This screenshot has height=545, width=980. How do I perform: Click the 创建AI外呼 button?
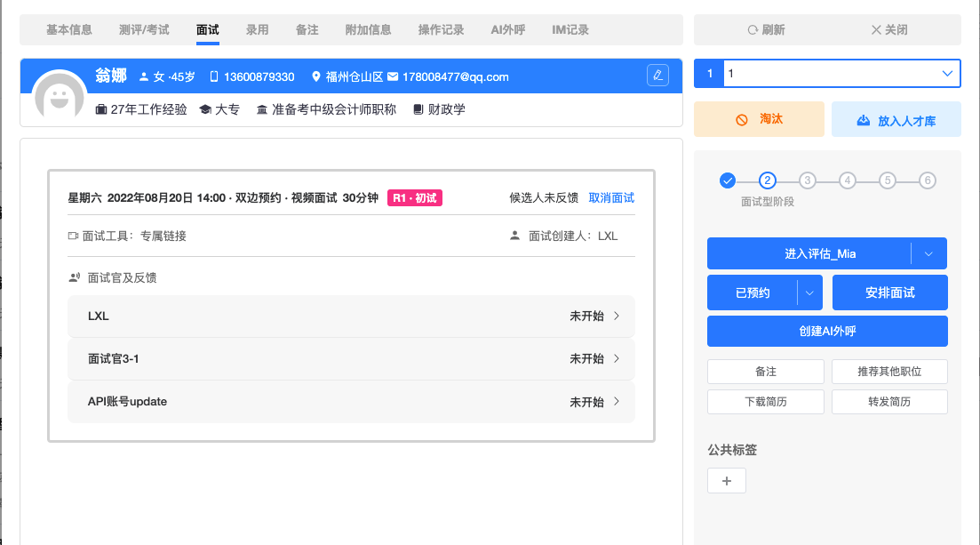pyautogui.click(x=827, y=331)
